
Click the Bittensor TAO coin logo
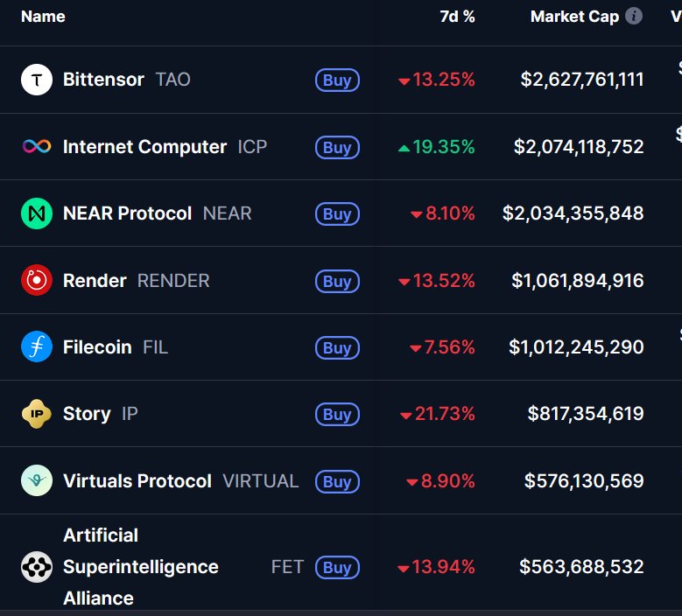36,80
